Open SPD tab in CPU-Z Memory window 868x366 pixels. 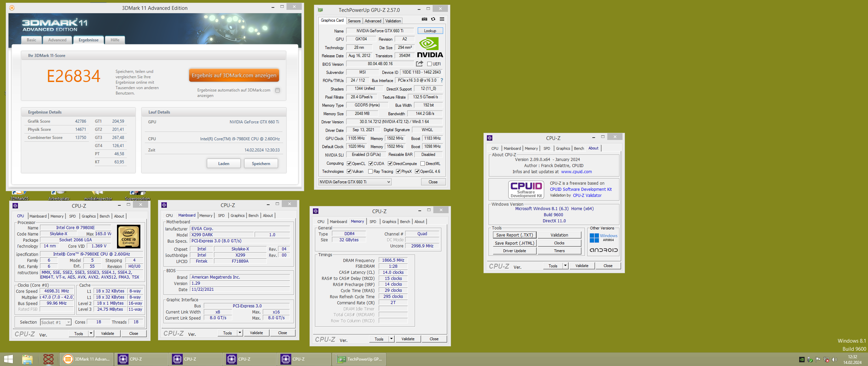373,222
